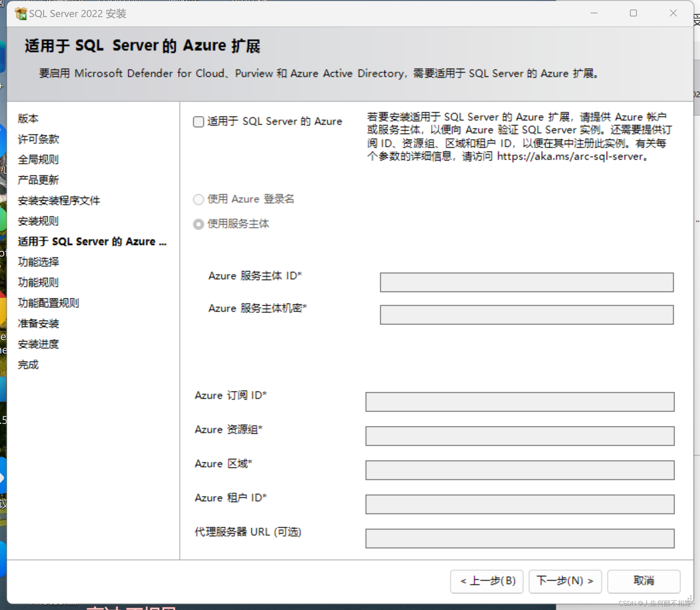Select the 准备安装 step in the sidebar
This screenshot has height=610, width=700.
[x=38, y=323]
